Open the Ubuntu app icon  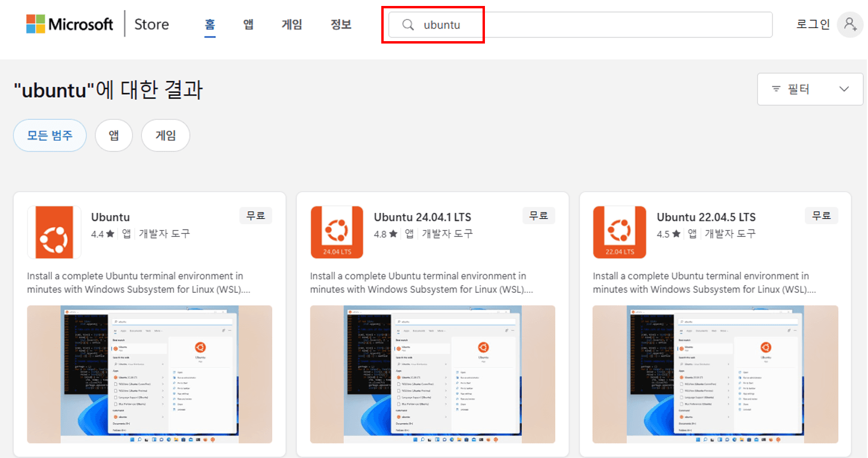pos(54,233)
